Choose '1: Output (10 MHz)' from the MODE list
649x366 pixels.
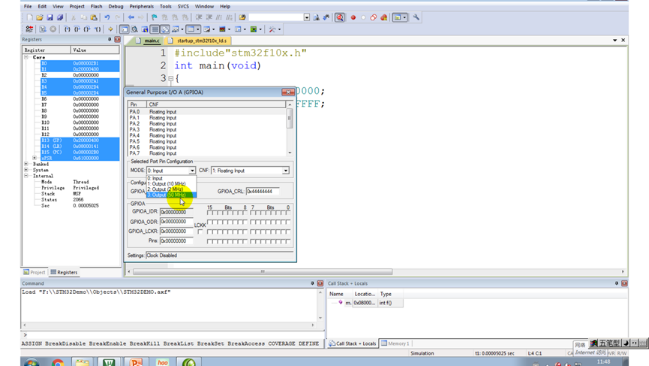click(171, 184)
